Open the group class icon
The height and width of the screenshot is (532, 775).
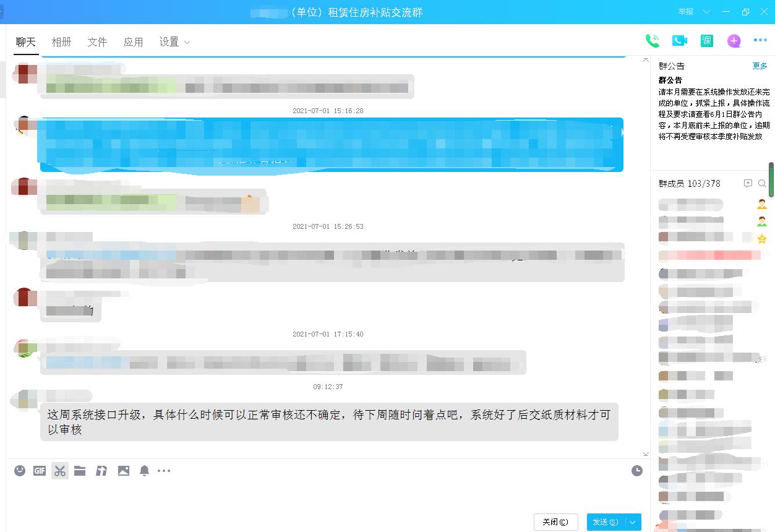[x=707, y=41]
